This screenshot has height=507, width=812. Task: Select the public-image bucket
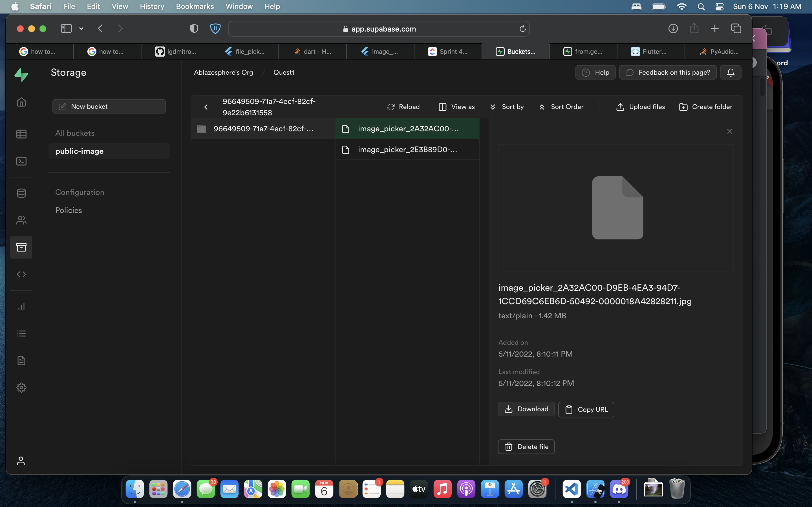tap(79, 151)
